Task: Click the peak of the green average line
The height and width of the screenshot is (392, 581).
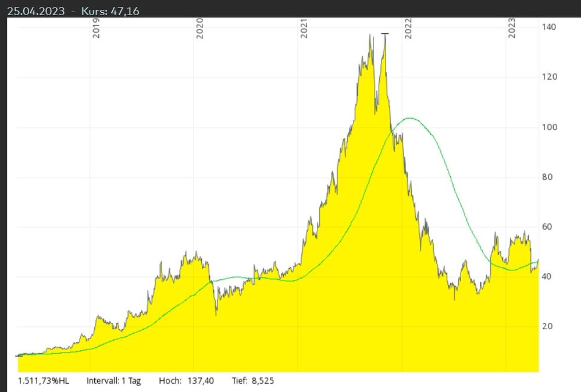Action: coord(410,118)
